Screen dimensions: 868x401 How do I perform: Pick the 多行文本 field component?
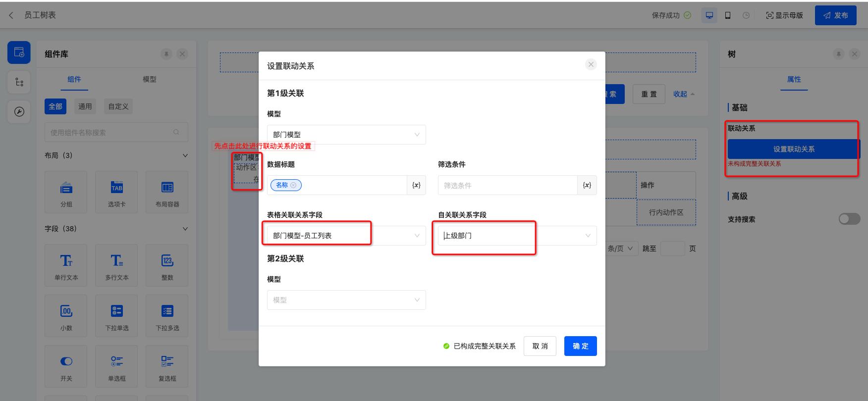pos(116,265)
